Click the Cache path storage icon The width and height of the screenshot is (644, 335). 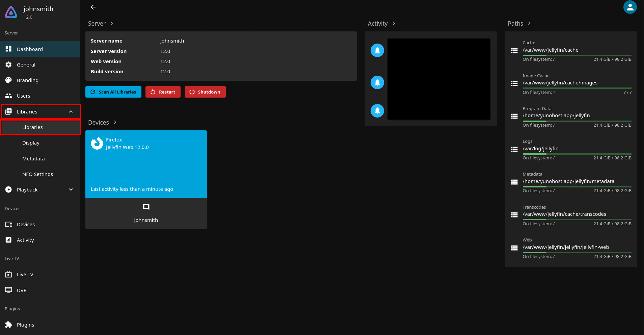514,51
